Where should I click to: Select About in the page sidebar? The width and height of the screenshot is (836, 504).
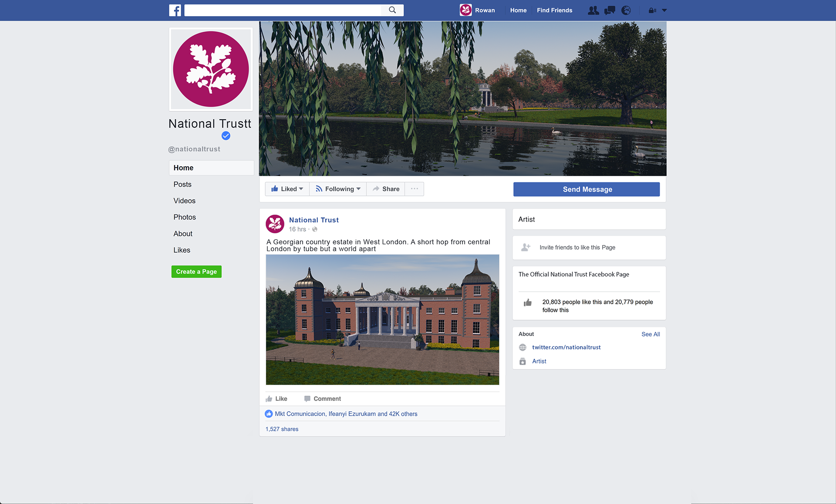point(183,234)
